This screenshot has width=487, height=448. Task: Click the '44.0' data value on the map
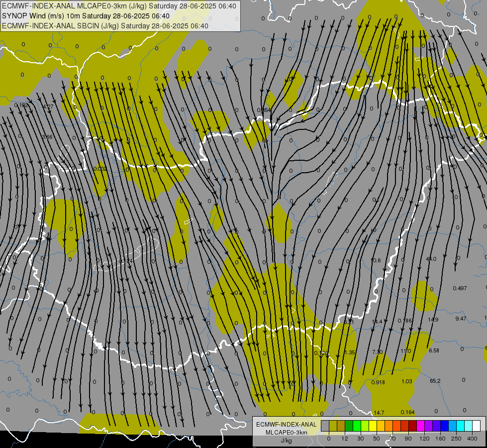click(431, 259)
